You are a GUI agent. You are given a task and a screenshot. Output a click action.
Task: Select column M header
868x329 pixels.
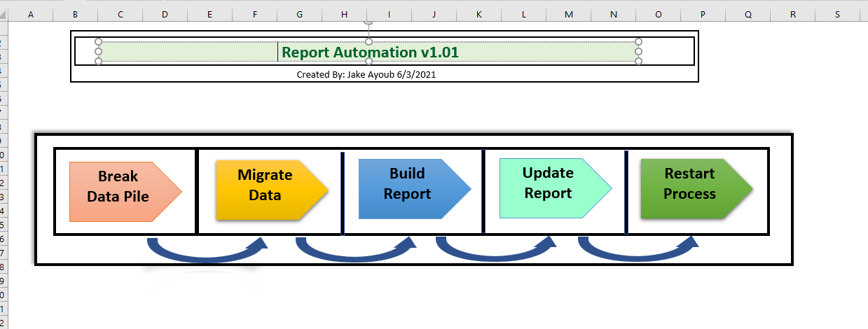[569, 14]
